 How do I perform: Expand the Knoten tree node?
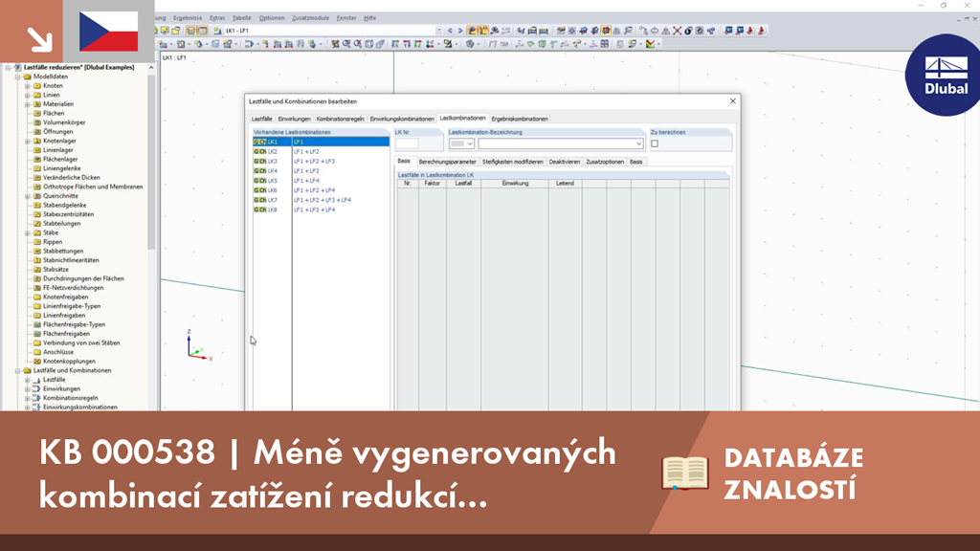(28, 85)
